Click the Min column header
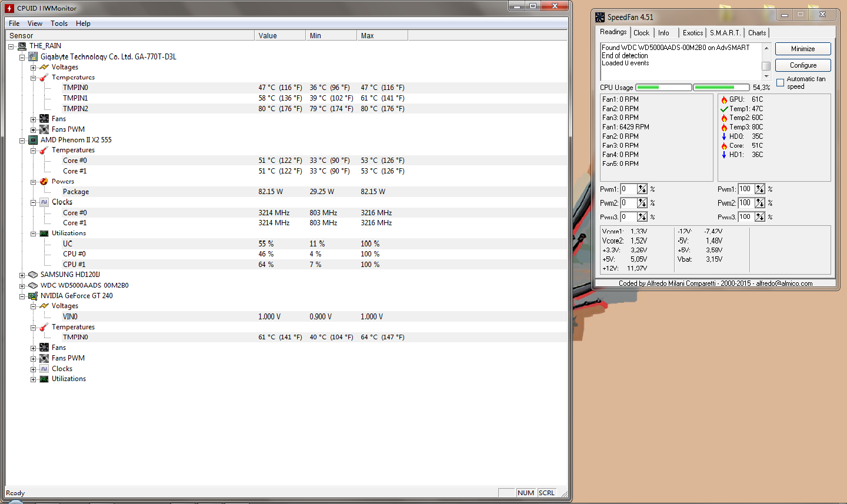Screen dimensions: 847x504 pos(331,36)
